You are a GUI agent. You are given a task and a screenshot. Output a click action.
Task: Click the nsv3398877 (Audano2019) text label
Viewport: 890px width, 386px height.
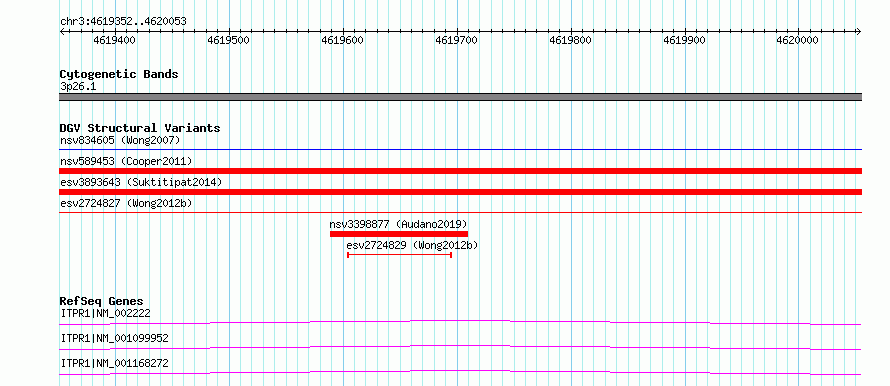coord(398,224)
